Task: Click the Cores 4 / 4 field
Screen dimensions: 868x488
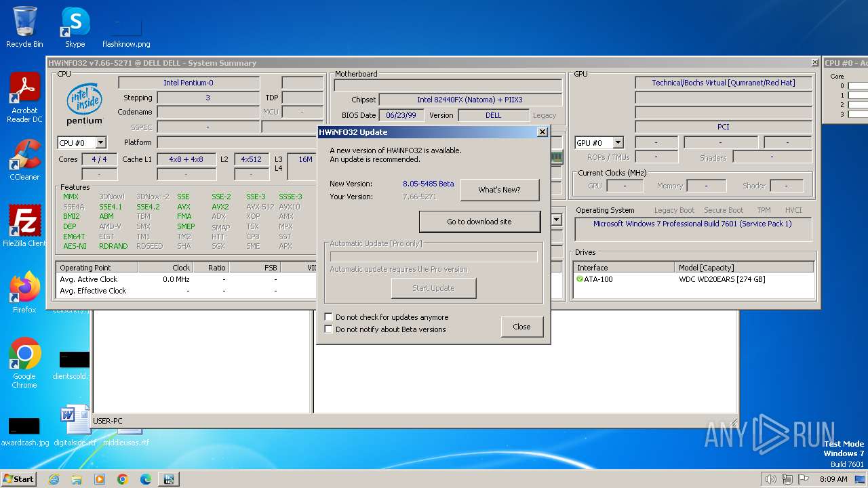Action: point(99,159)
